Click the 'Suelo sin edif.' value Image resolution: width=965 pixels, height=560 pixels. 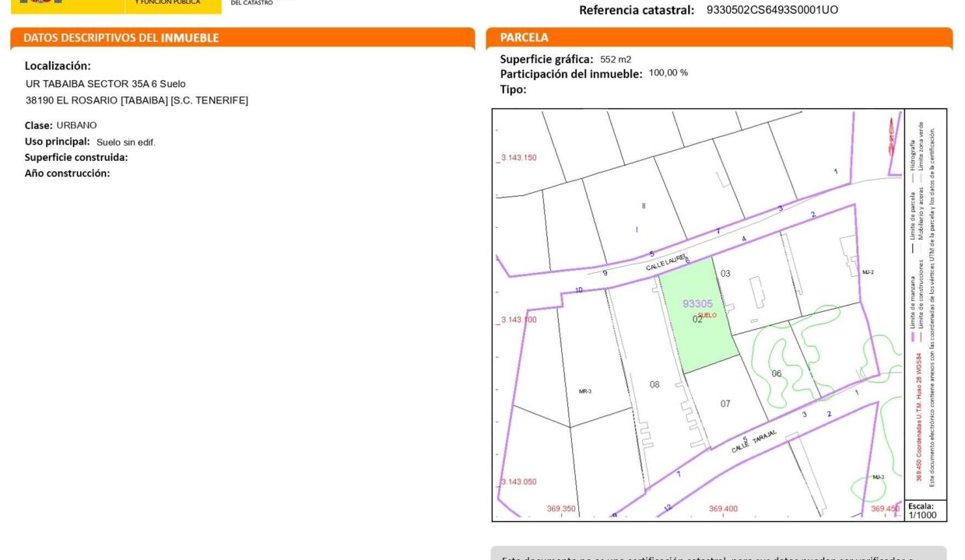(x=126, y=142)
